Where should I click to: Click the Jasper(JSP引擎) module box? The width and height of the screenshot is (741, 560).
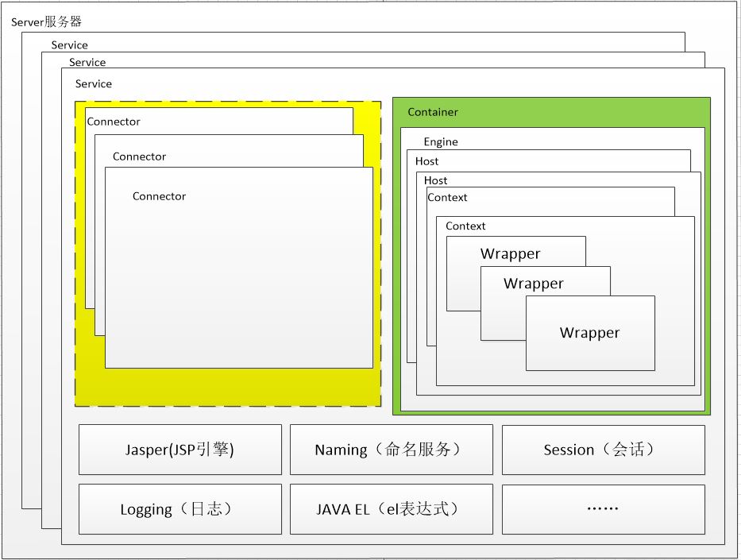pos(179,450)
